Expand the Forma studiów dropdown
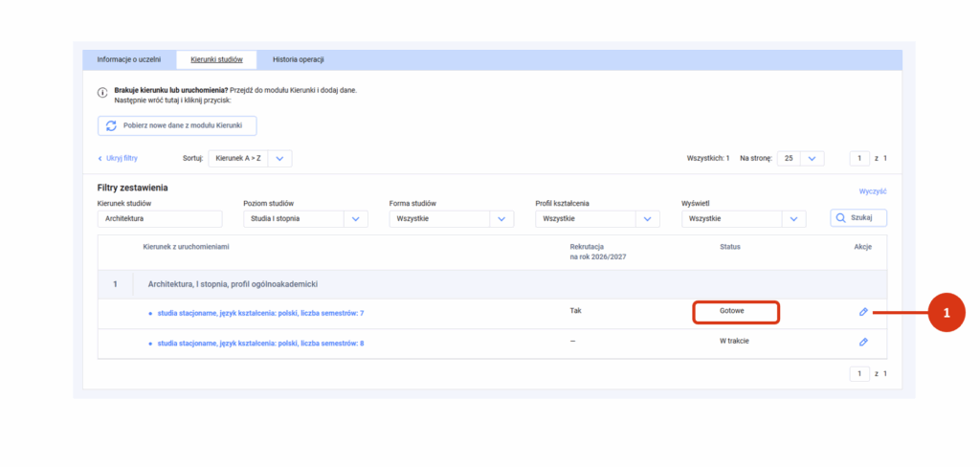Image resolution: width=980 pixels, height=467 pixels. point(451,219)
